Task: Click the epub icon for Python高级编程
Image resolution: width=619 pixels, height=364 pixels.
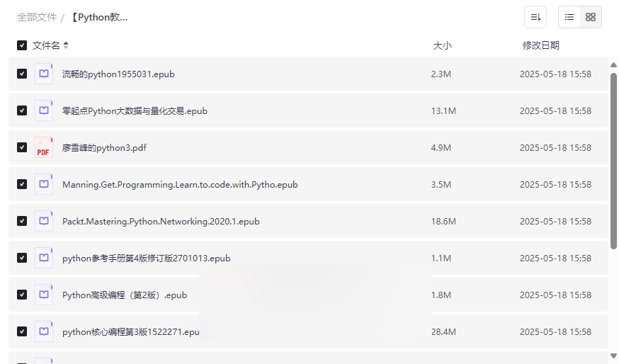Action: tap(44, 295)
